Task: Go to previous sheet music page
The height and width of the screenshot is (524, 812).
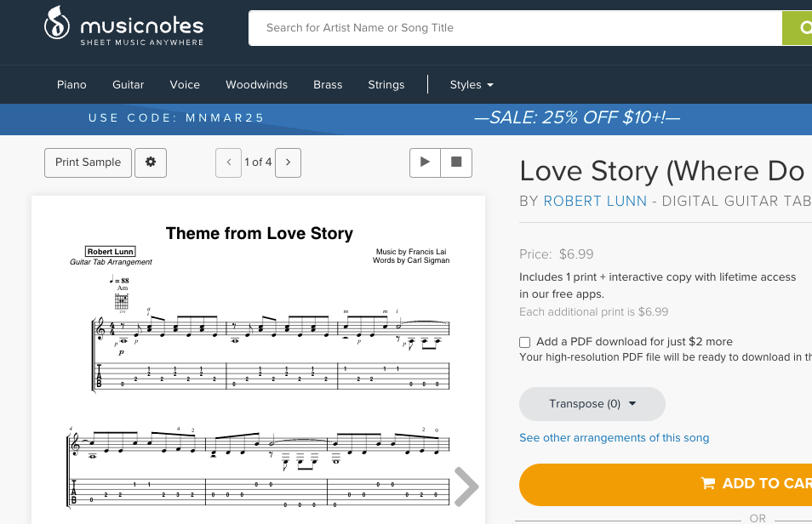Action: [x=228, y=162]
